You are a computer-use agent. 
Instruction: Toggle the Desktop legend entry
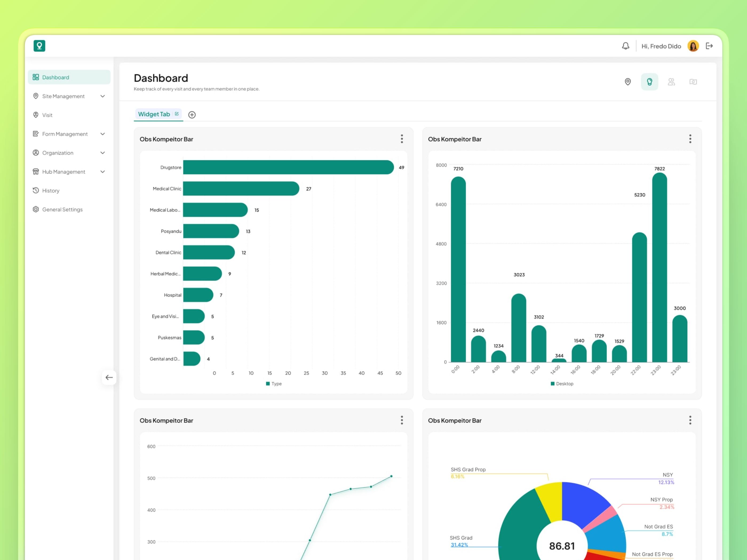click(x=562, y=383)
